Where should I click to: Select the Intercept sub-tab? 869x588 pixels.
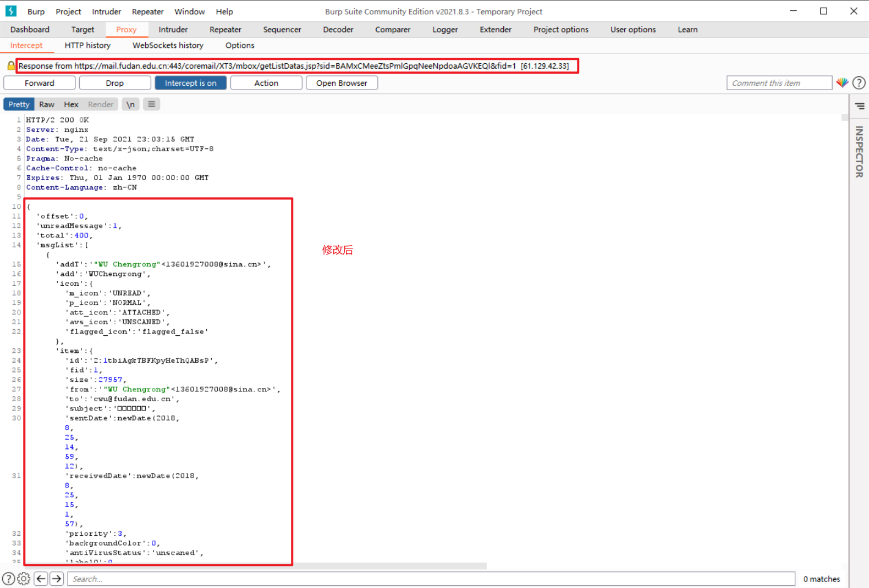[x=26, y=46]
